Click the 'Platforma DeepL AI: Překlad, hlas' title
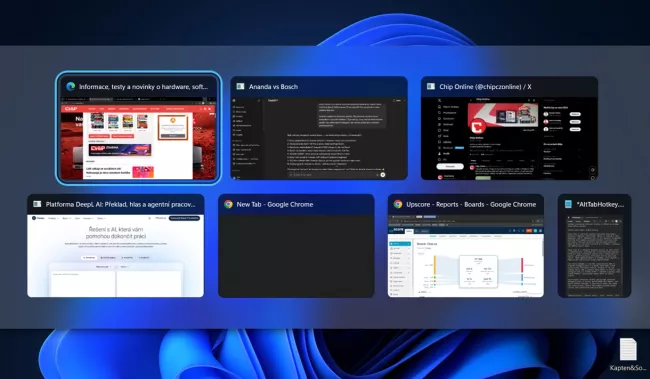This screenshot has height=379, width=650. pos(120,204)
